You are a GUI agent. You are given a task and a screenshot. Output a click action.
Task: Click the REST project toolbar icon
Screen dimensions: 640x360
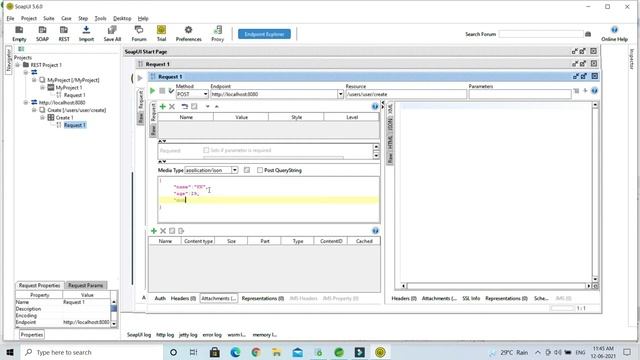pos(64,33)
